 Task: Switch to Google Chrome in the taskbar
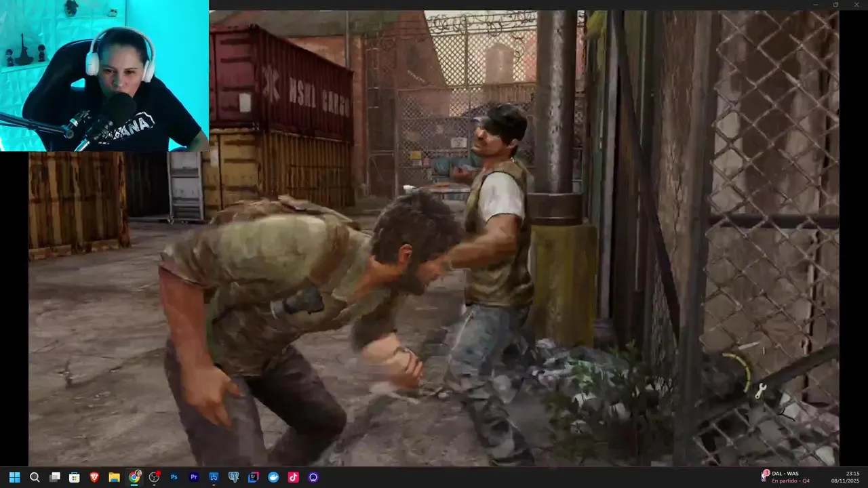[134, 477]
